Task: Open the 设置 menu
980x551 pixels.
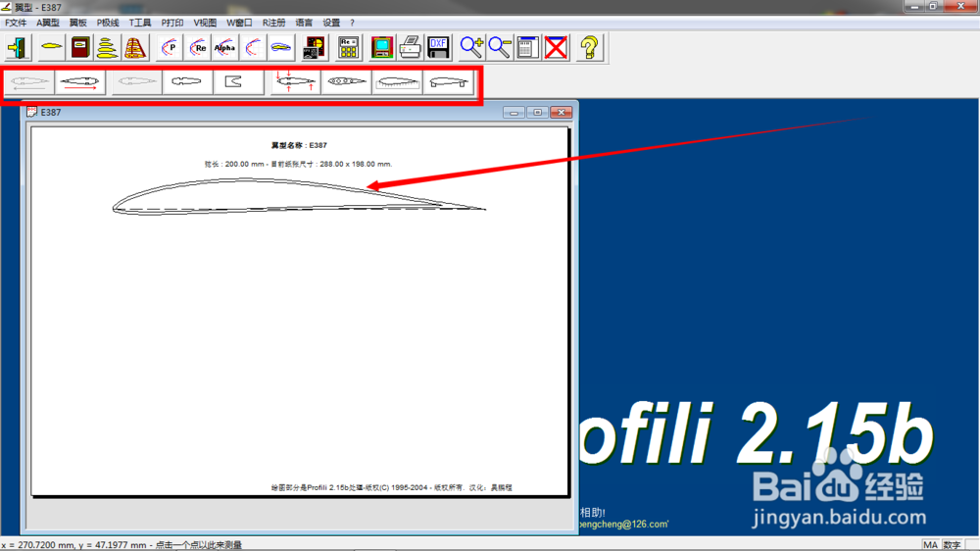Action: [331, 23]
